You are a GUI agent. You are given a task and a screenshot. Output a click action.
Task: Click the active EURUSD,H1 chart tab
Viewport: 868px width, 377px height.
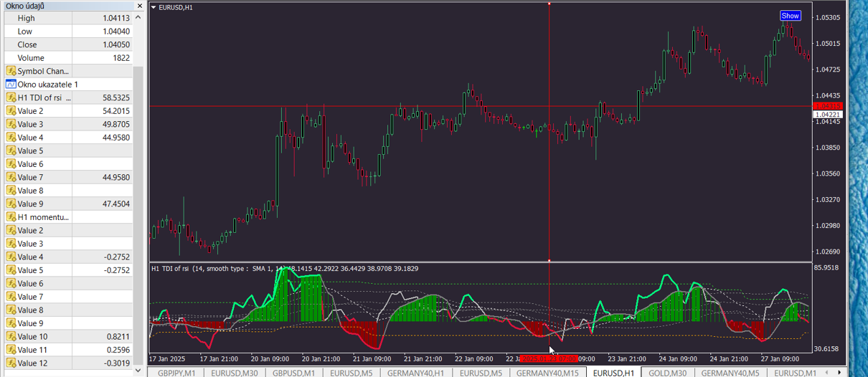click(x=613, y=373)
